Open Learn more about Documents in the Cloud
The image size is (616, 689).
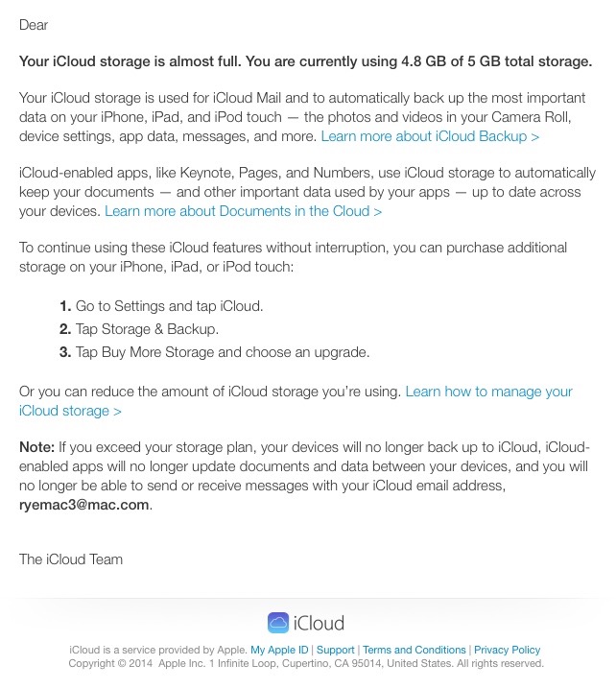(x=243, y=211)
